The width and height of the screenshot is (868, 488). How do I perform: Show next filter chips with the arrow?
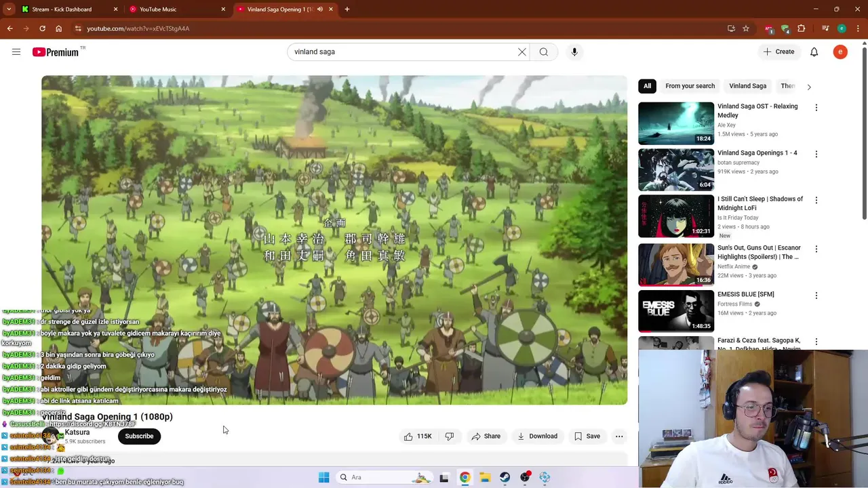click(809, 87)
